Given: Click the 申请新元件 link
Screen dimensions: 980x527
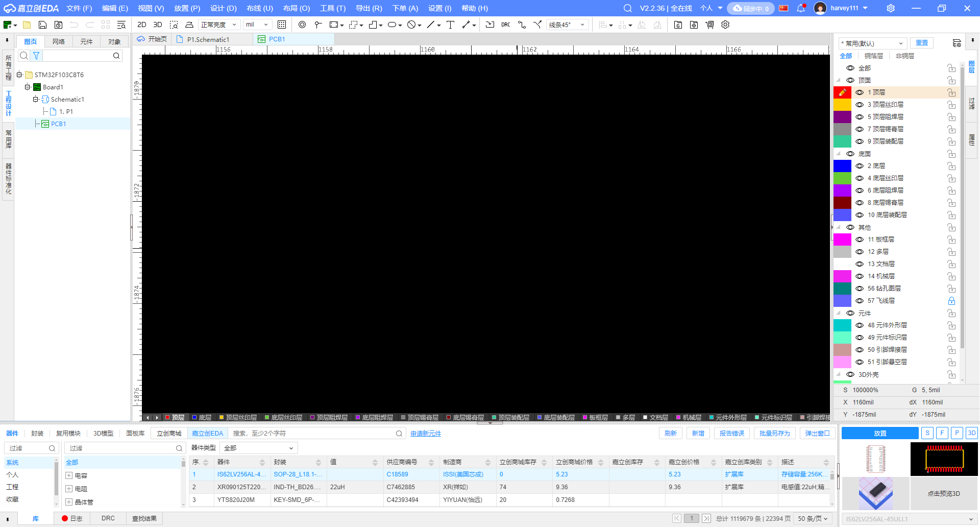Looking at the screenshot, I should tap(426, 434).
